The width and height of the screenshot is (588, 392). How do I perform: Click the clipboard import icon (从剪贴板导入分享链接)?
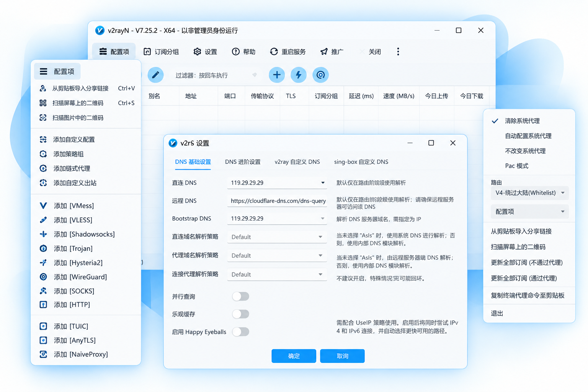tap(43, 88)
